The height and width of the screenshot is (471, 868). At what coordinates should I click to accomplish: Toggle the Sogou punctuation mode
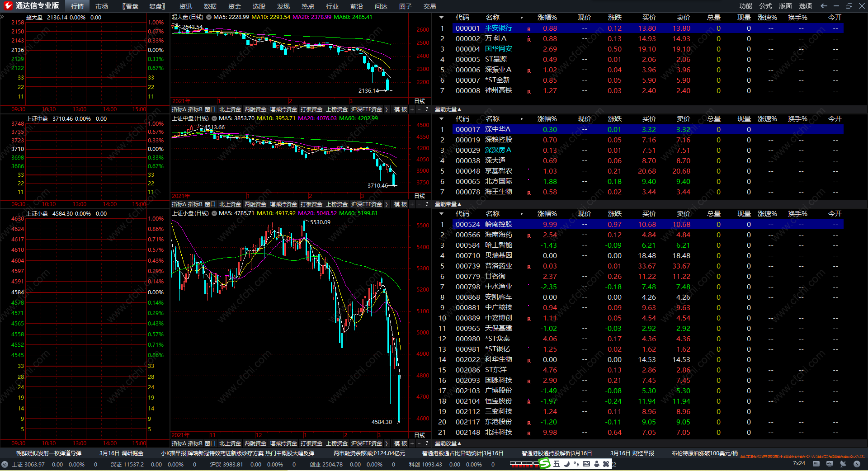(576, 464)
